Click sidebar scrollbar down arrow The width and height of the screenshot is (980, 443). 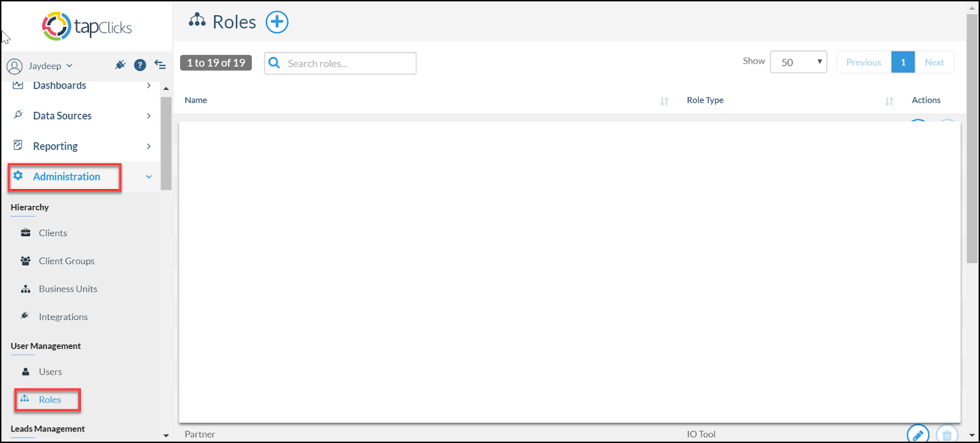(x=166, y=436)
